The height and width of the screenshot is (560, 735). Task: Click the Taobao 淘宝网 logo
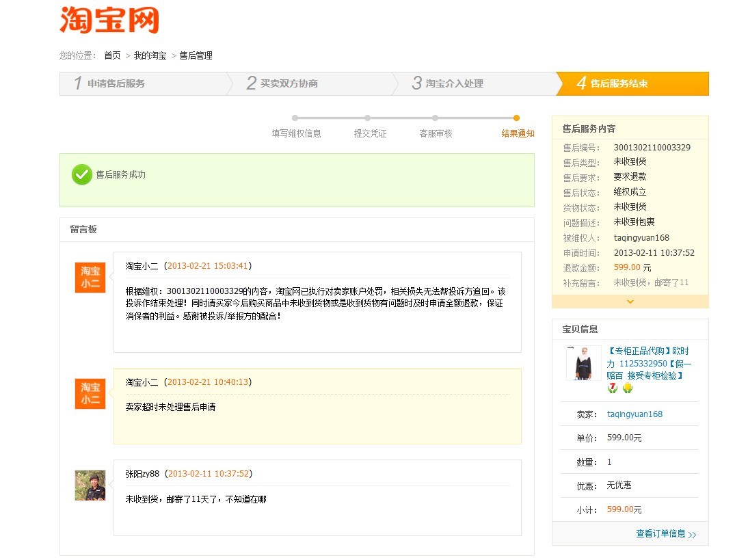pos(109,21)
